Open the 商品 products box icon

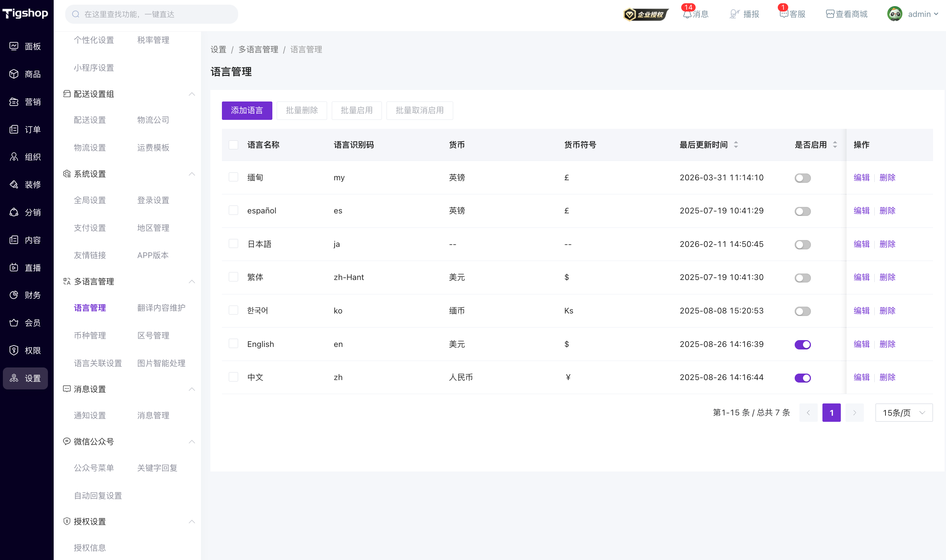point(14,74)
